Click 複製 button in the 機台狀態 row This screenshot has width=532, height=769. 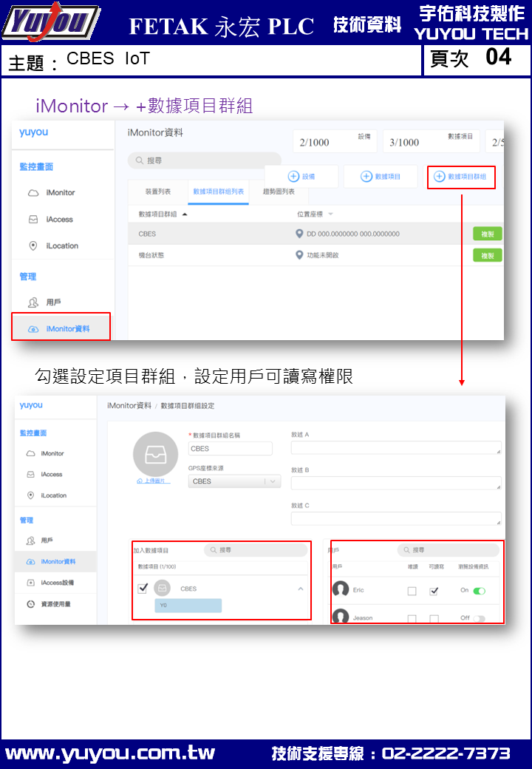[488, 256]
